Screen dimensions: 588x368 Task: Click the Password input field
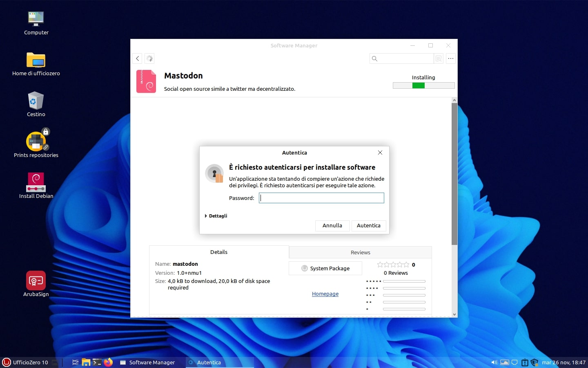pyautogui.click(x=321, y=198)
